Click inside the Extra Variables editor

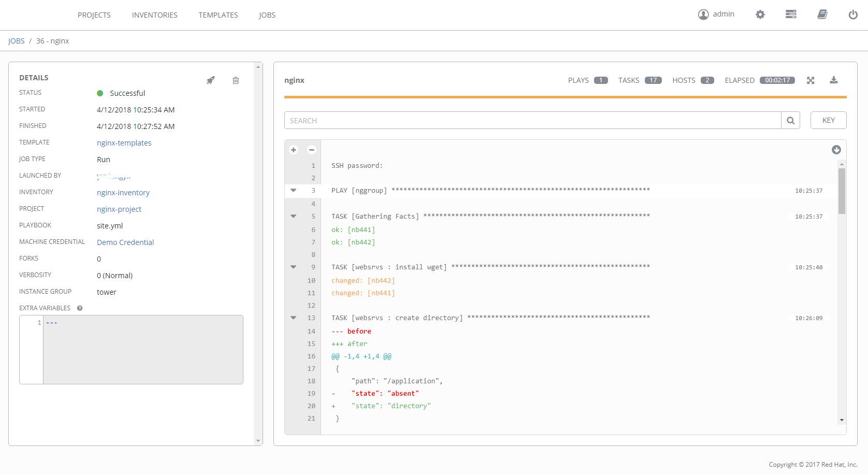pyautogui.click(x=143, y=350)
